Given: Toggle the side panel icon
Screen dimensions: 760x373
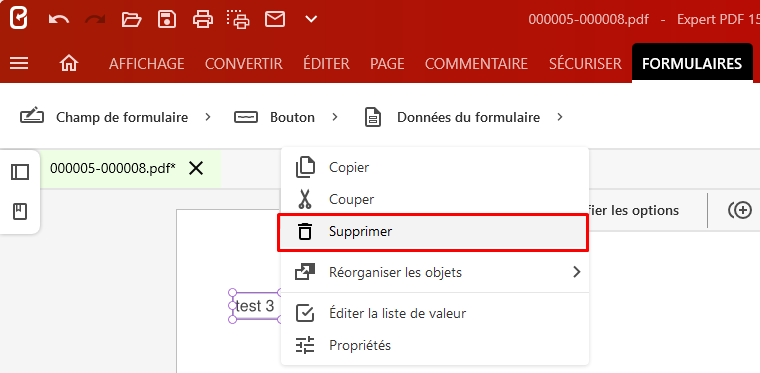Looking at the screenshot, I should [x=20, y=172].
